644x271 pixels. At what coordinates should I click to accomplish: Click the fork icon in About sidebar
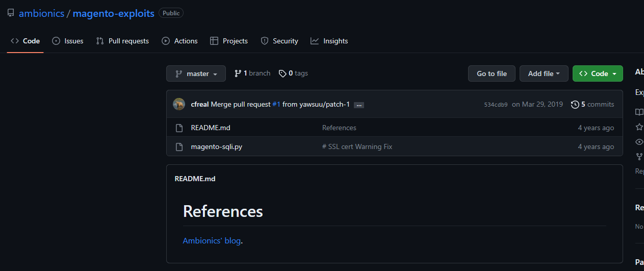(x=639, y=156)
